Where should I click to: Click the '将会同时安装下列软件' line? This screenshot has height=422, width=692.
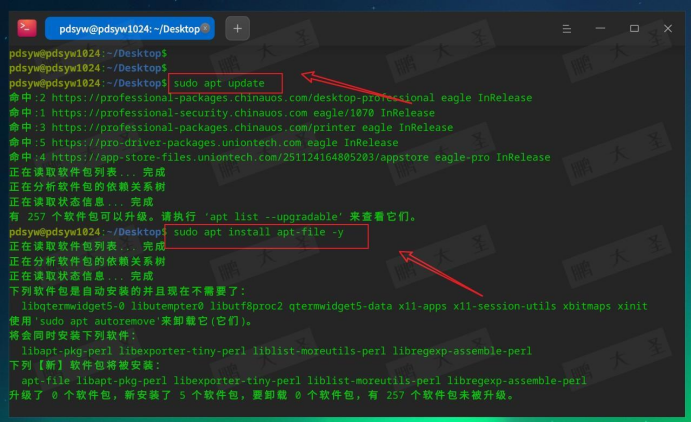73,336
